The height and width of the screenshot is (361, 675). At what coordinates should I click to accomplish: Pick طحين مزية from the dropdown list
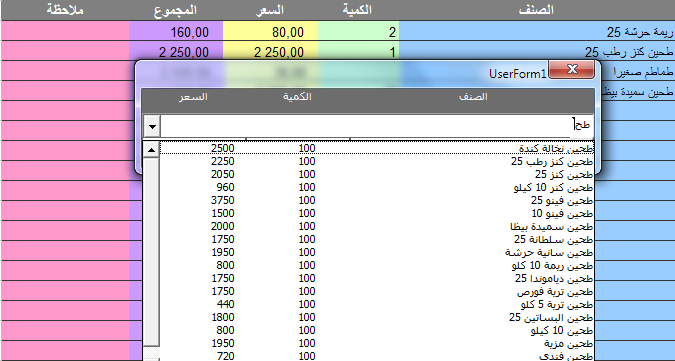click(x=377, y=343)
